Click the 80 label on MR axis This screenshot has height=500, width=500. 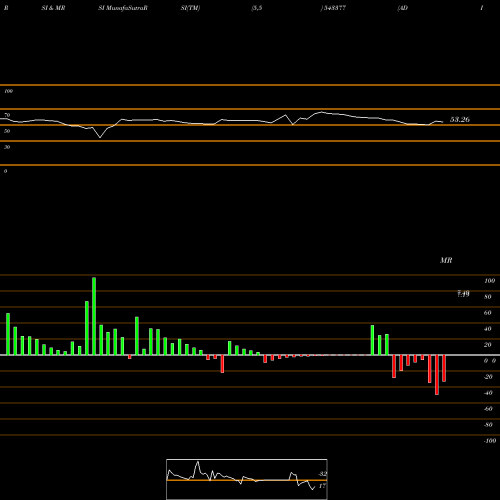coord(488,297)
